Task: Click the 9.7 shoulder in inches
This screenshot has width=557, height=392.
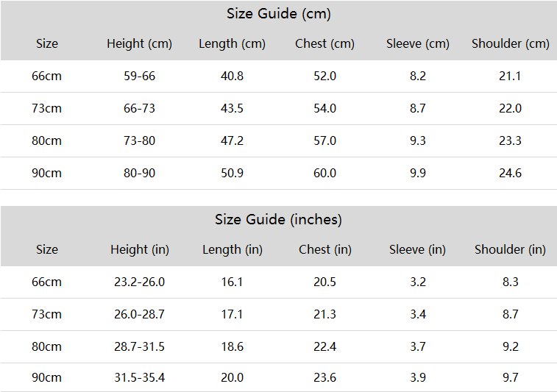Action: point(511,377)
